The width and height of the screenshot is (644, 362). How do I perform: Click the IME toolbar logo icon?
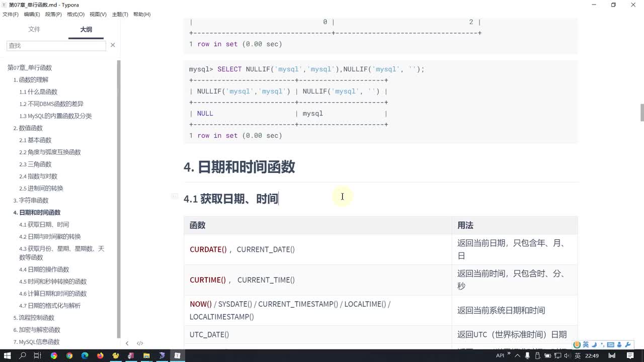point(577,344)
